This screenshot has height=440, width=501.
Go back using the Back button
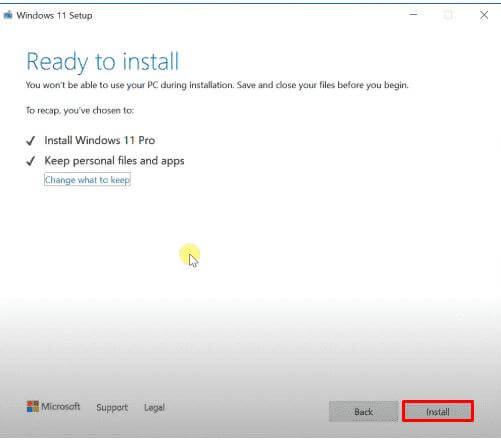pos(363,412)
